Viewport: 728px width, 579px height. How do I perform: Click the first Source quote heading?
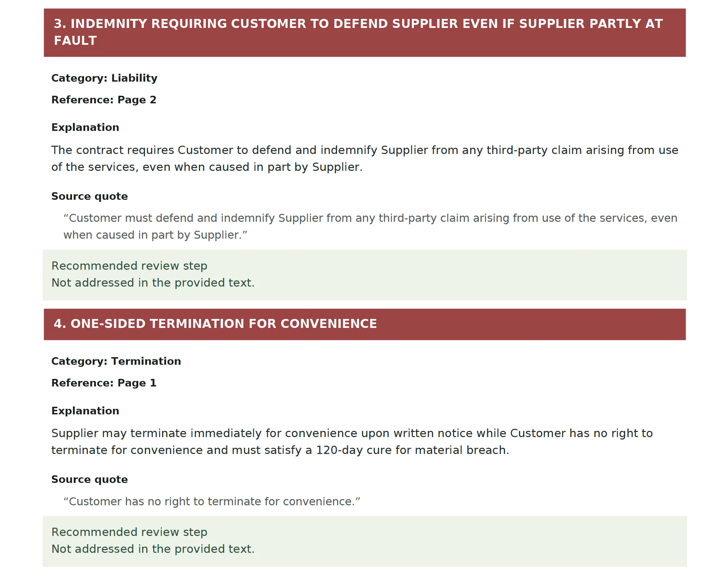pyautogui.click(x=89, y=196)
